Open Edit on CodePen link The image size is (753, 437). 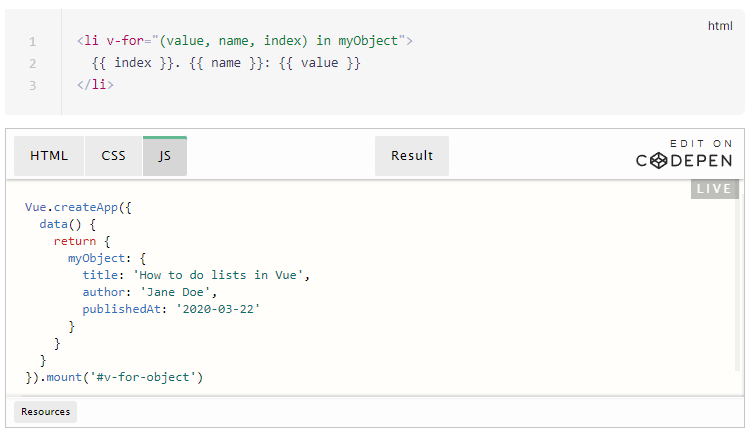pyautogui.click(x=684, y=154)
